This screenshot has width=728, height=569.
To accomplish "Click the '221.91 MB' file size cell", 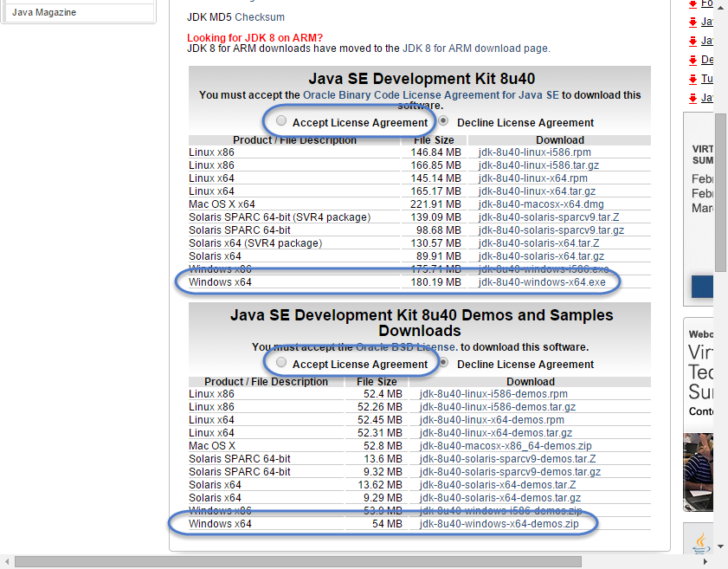I will tap(435, 204).
